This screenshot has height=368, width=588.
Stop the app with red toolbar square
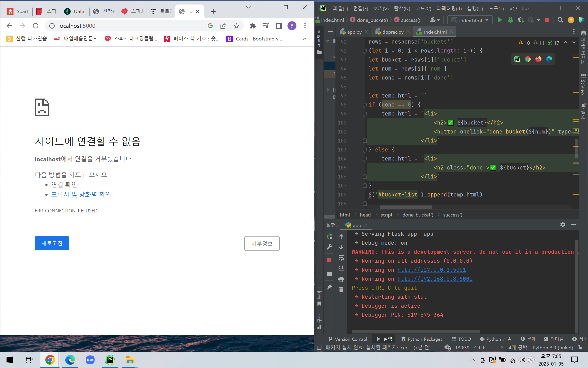[547, 20]
